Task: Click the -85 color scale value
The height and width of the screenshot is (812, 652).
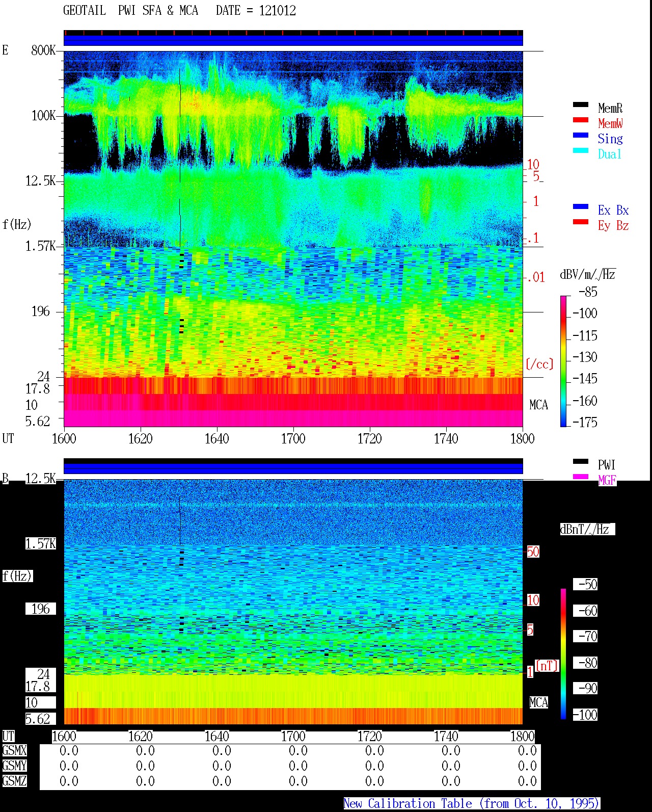Action: point(588,292)
